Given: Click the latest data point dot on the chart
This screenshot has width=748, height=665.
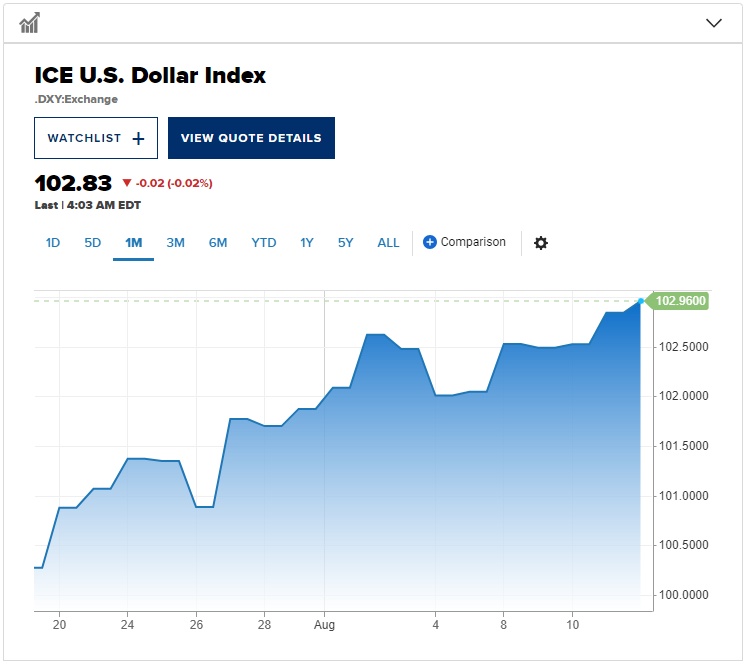Looking at the screenshot, I should click(x=641, y=301).
